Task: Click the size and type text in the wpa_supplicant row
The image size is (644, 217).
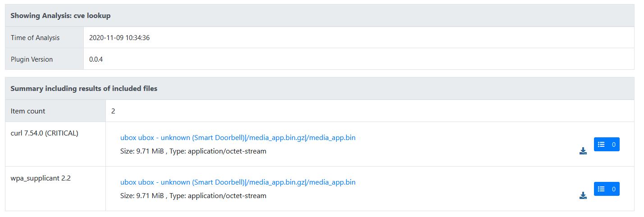Action: (193, 196)
